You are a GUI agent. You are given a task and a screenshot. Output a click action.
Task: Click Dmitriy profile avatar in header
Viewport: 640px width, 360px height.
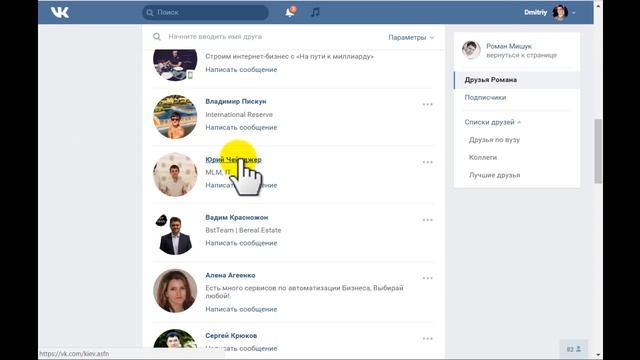[x=560, y=12]
